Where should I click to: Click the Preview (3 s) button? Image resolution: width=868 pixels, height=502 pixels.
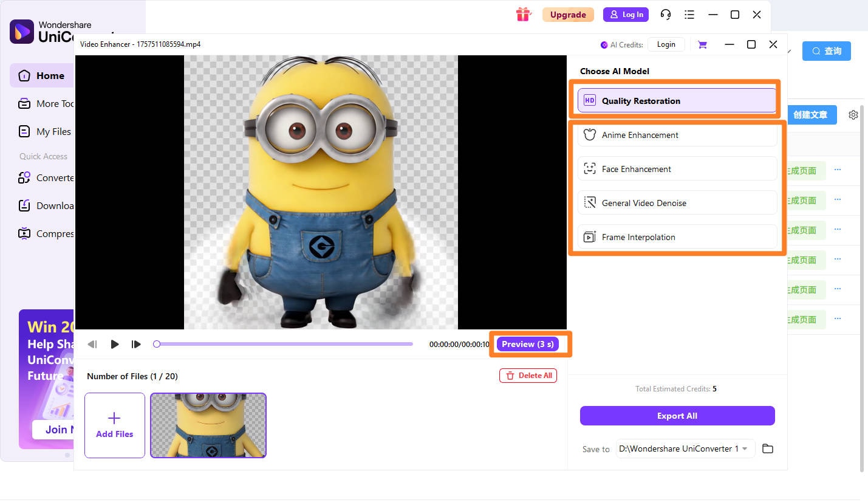pos(527,344)
